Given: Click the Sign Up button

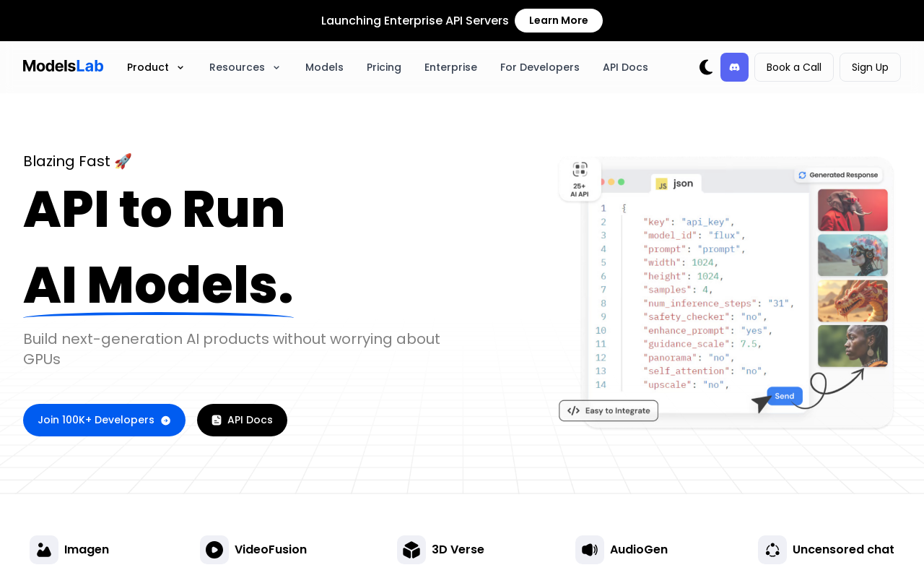Looking at the screenshot, I should [x=870, y=67].
